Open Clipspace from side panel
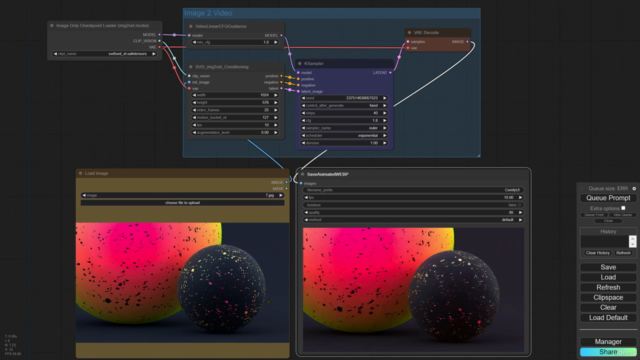640x360 pixels. [x=608, y=298]
